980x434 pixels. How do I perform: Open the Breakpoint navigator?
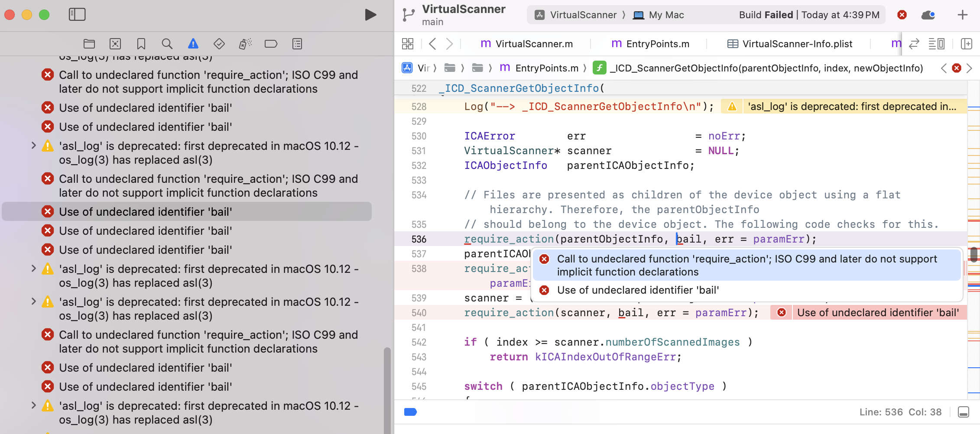click(271, 44)
